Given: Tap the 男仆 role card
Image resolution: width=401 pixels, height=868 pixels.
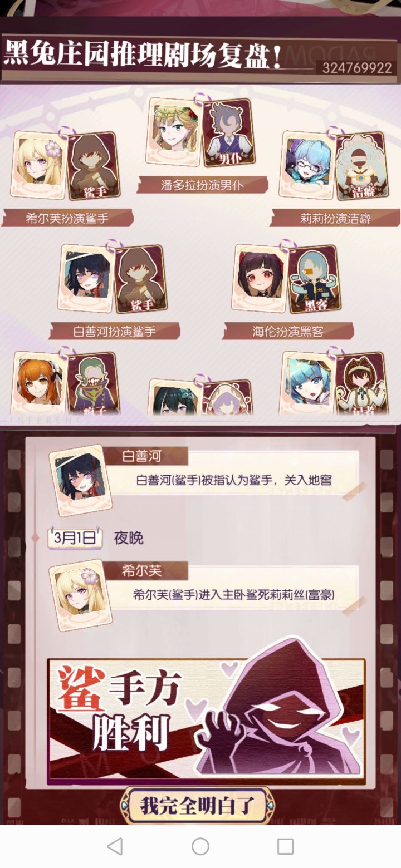Looking at the screenshot, I should [x=226, y=132].
